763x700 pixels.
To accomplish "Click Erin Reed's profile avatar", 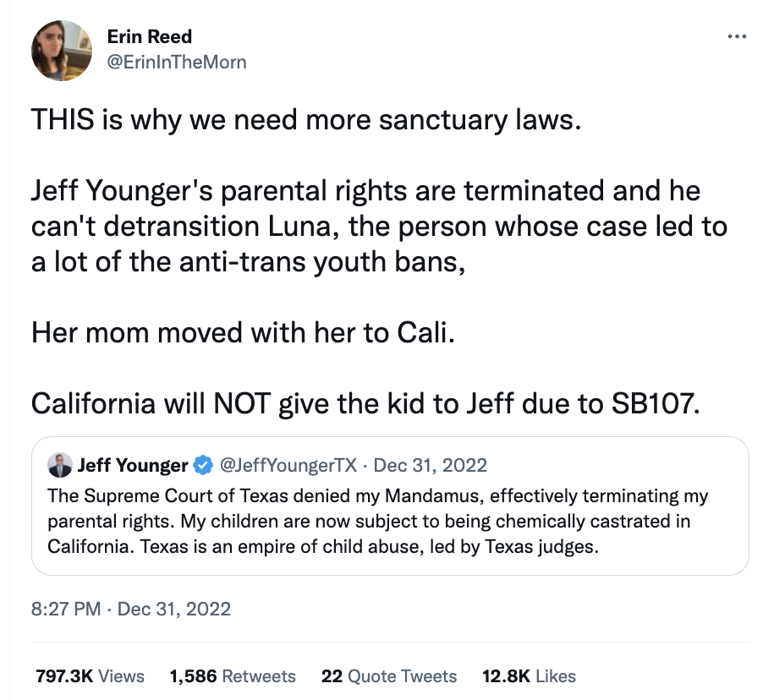I will (61, 51).
